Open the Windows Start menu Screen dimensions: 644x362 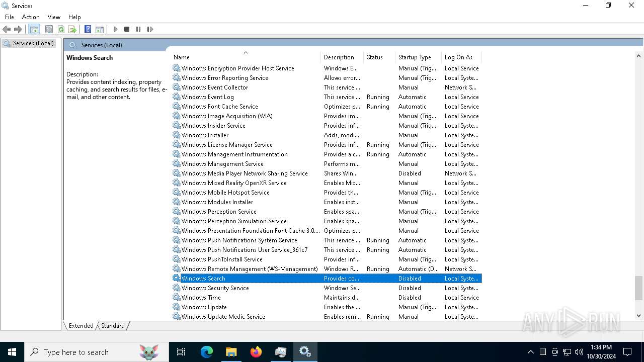pyautogui.click(x=12, y=352)
